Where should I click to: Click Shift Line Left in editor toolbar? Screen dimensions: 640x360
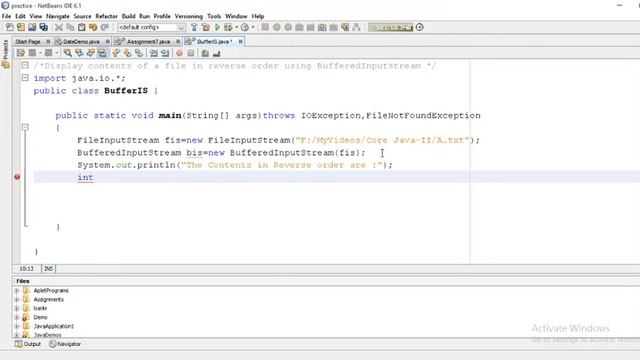pyautogui.click(x=153, y=53)
